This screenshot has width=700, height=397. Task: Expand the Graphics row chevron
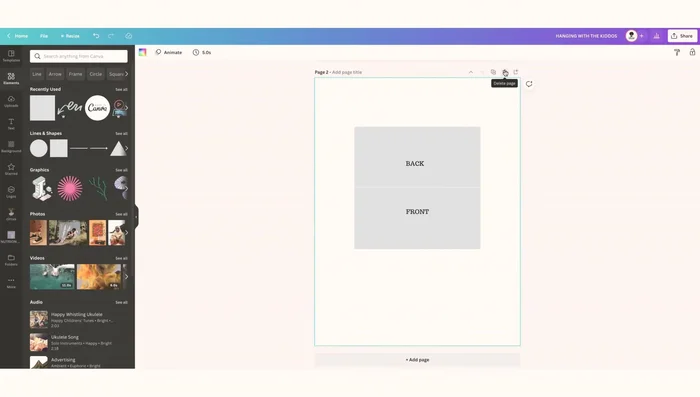126,188
